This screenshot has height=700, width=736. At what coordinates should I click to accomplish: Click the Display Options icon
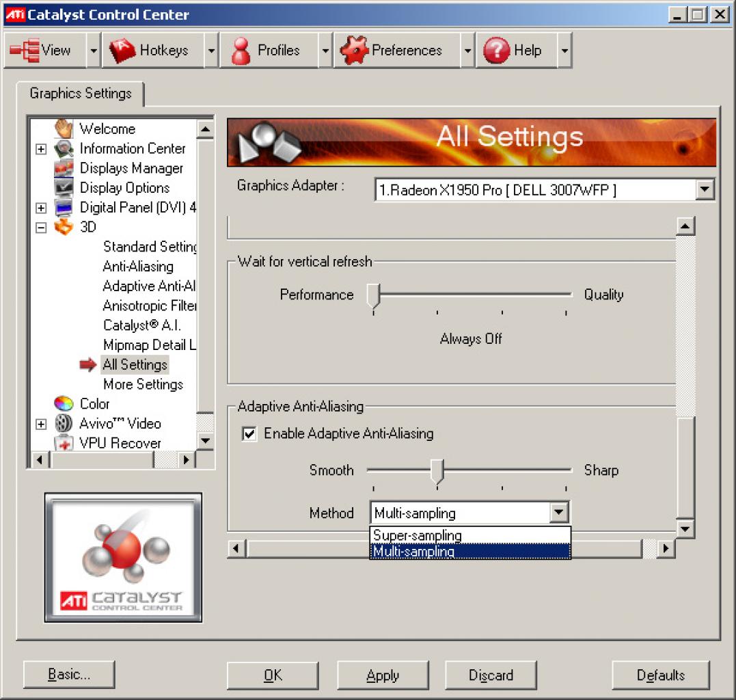point(64,188)
